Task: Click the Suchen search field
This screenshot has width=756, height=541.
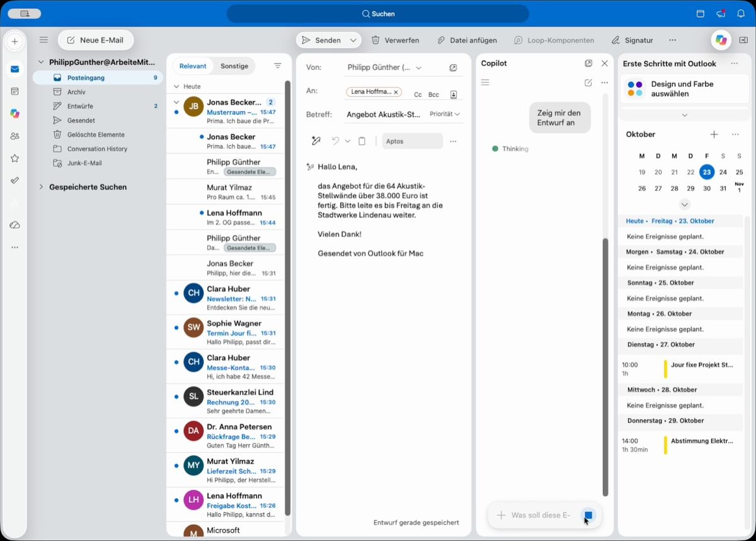Action: [378, 13]
